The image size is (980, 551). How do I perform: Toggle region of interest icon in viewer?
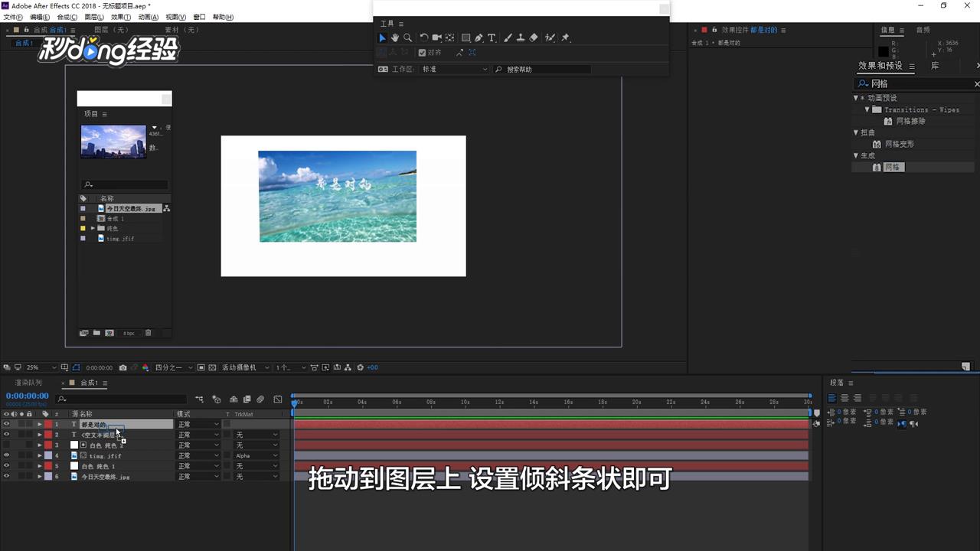[201, 367]
